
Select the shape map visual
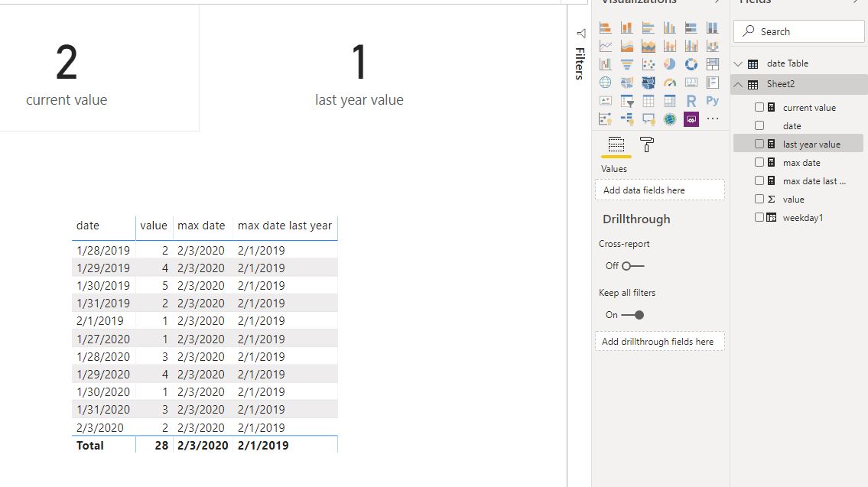pos(649,83)
